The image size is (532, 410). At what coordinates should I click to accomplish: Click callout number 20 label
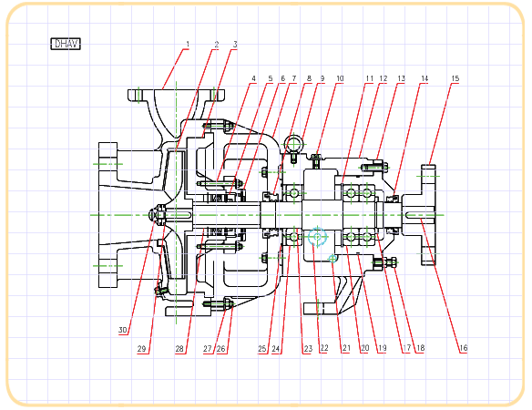point(364,348)
